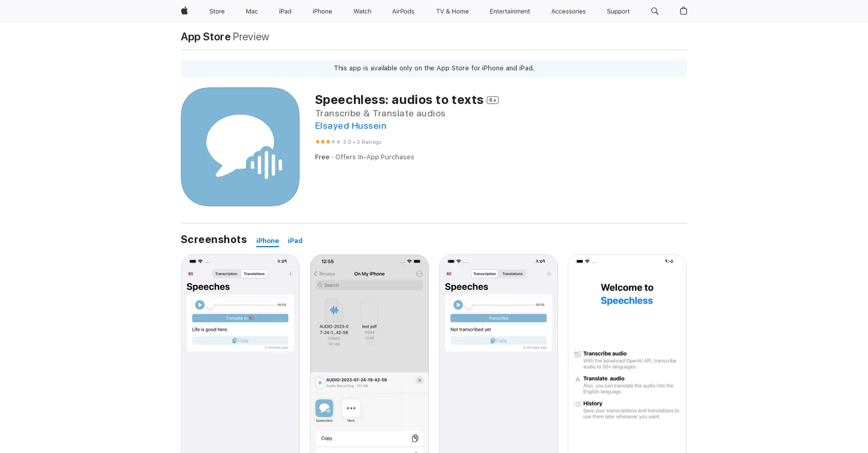Open the Support nav item
The width and height of the screenshot is (868, 453).
click(618, 11)
